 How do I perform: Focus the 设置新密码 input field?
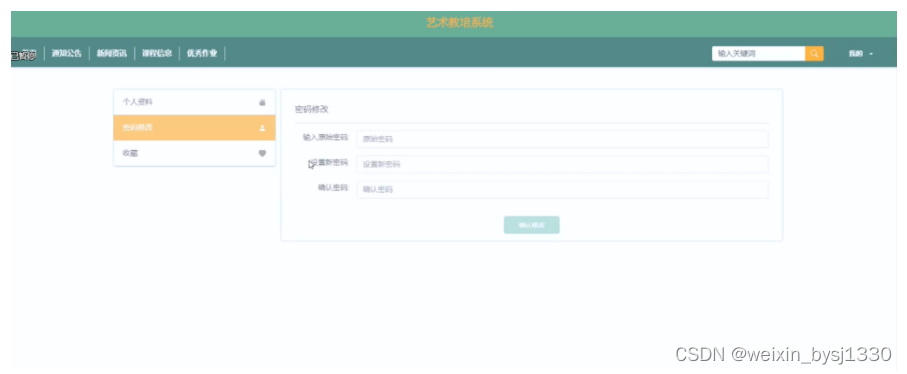pos(562,164)
